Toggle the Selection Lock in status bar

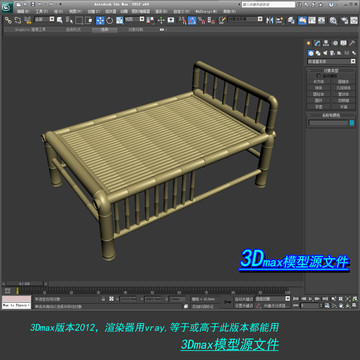click(x=103, y=299)
